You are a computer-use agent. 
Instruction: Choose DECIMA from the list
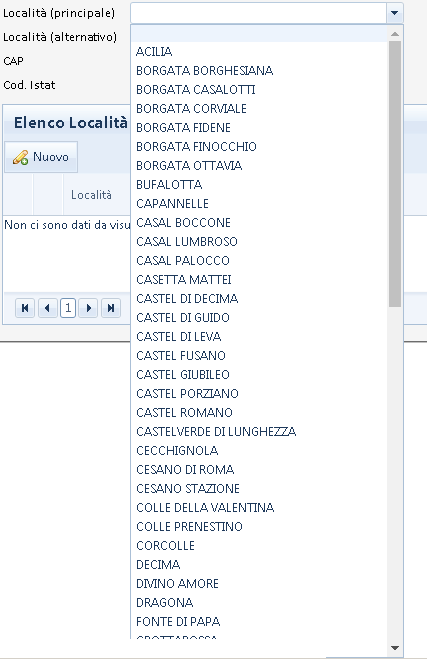(259, 564)
